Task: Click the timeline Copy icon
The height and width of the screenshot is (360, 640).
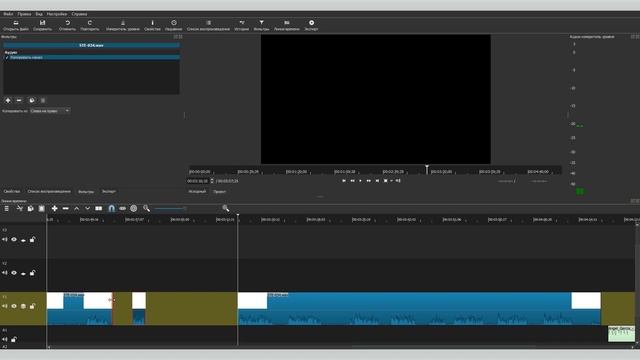Action: tap(30, 209)
